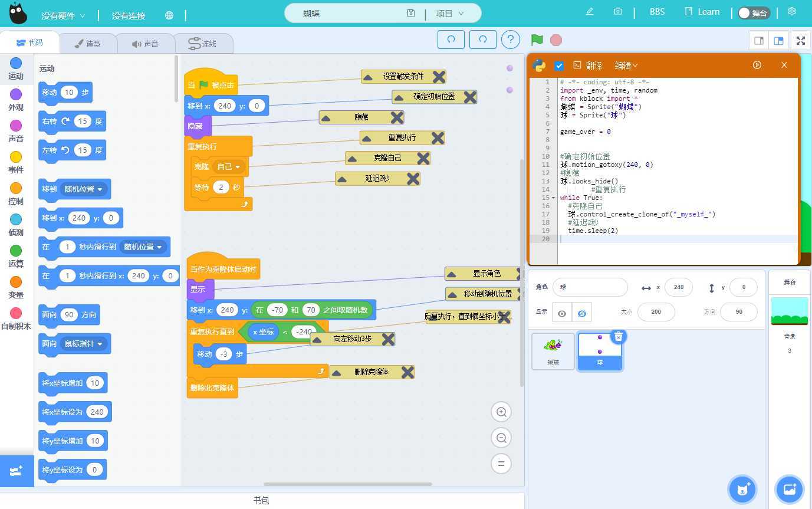Select the 外观 block category
This screenshot has width=812, height=509.
click(16, 100)
